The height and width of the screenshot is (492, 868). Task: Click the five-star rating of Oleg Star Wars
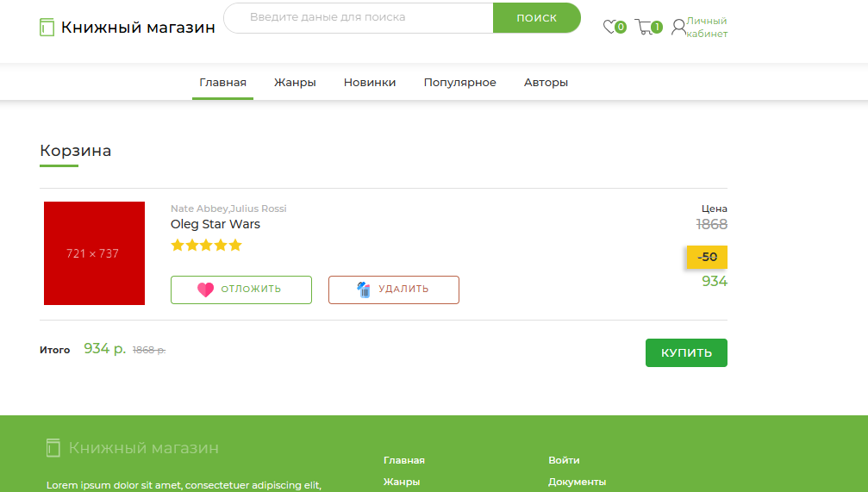coord(206,246)
